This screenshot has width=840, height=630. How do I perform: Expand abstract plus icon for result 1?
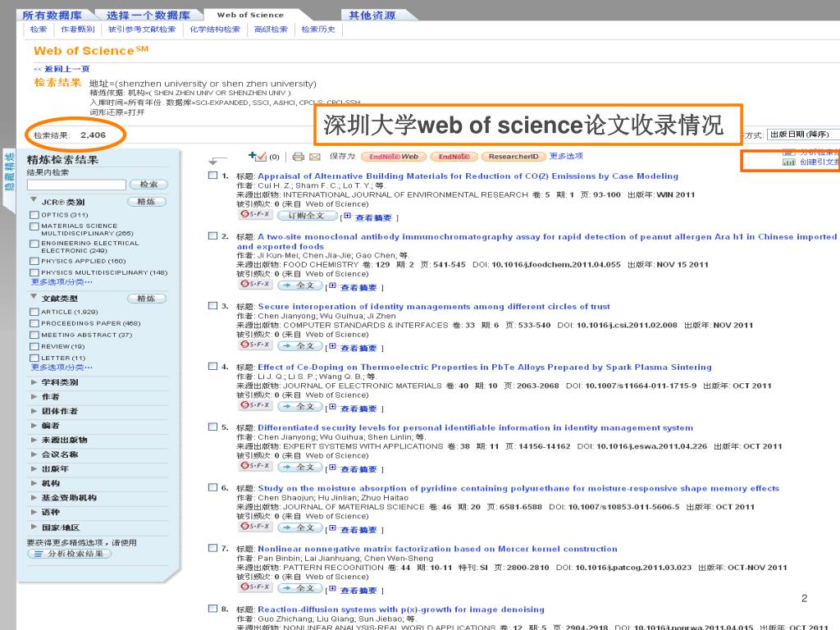(347, 216)
